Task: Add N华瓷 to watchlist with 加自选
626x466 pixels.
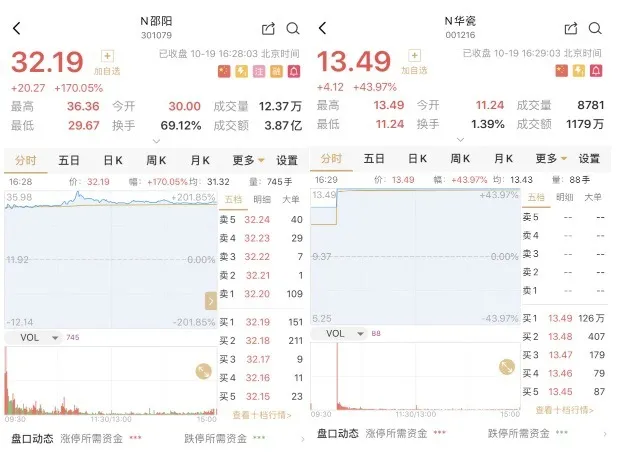Action: tap(414, 61)
